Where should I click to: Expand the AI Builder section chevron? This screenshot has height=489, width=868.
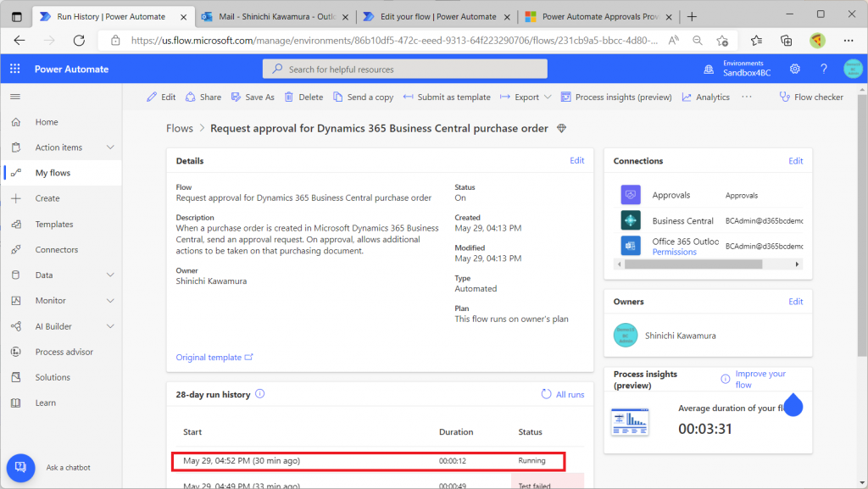tap(110, 326)
